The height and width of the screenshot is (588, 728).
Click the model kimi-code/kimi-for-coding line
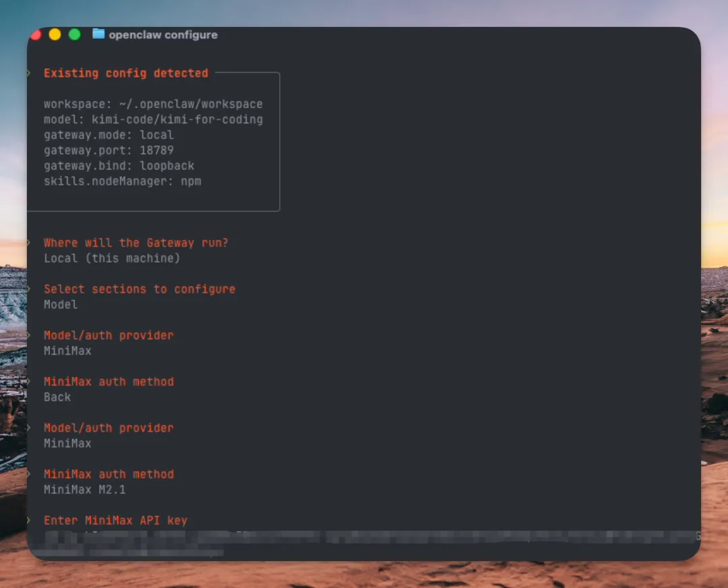(153, 119)
